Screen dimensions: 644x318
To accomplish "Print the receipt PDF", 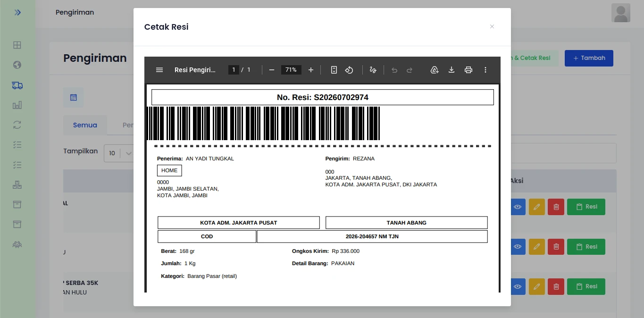I will pos(468,70).
